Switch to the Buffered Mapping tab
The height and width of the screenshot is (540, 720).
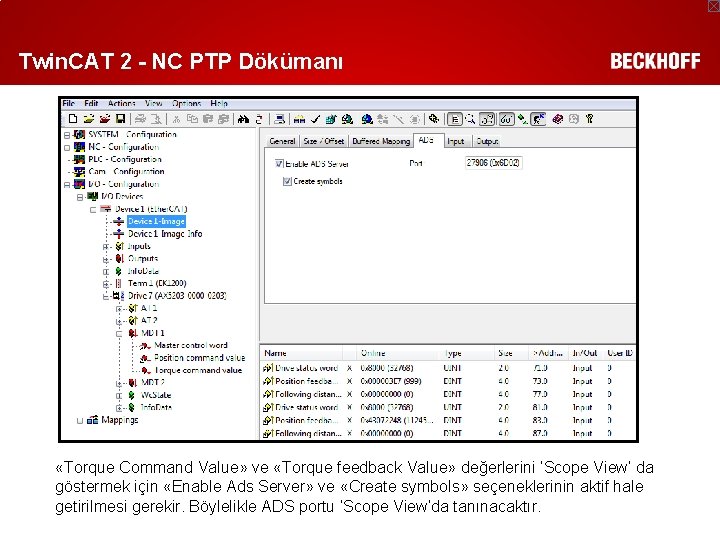pyautogui.click(x=381, y=141)
